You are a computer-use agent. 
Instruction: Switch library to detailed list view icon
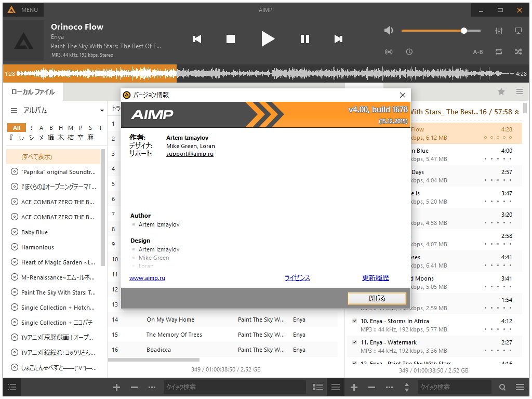tap(318, 387)
